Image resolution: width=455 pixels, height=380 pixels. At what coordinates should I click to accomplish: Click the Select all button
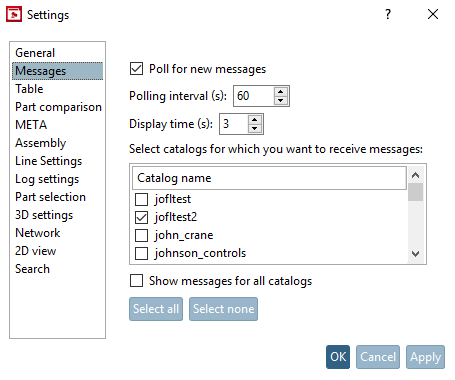(156, 309)
